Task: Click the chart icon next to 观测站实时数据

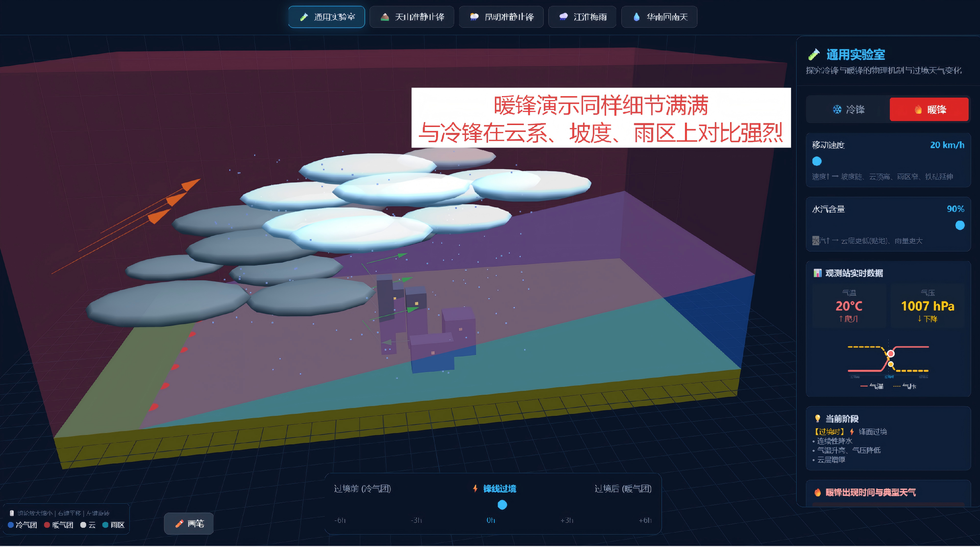Action: coord(817,273)
